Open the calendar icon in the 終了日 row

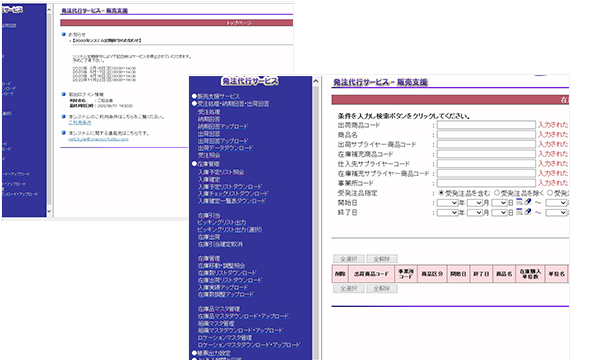coord(519,212)
